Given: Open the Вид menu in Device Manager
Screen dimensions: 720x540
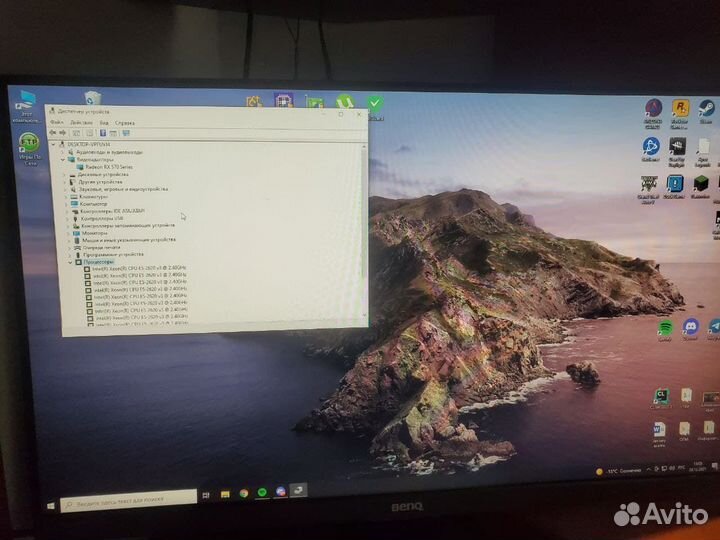Looking at the screenshot, I should click(104, 123).
